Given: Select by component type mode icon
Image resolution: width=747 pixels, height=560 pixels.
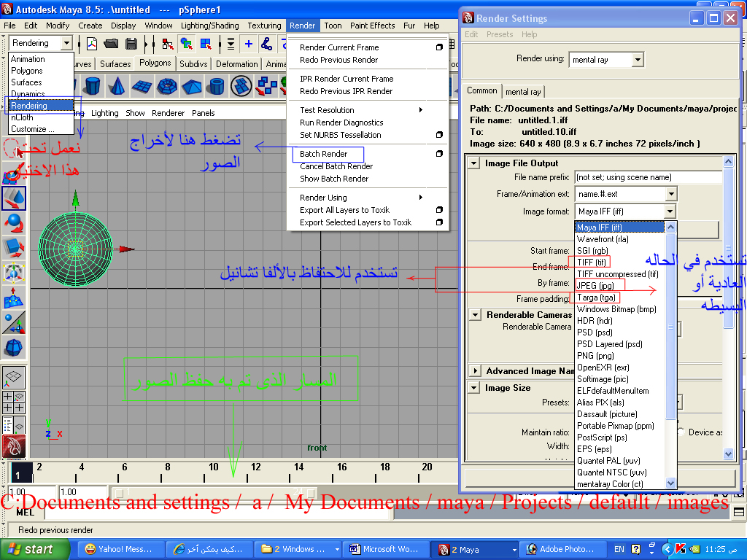Looking at the screenshot, I should [206, 44].
